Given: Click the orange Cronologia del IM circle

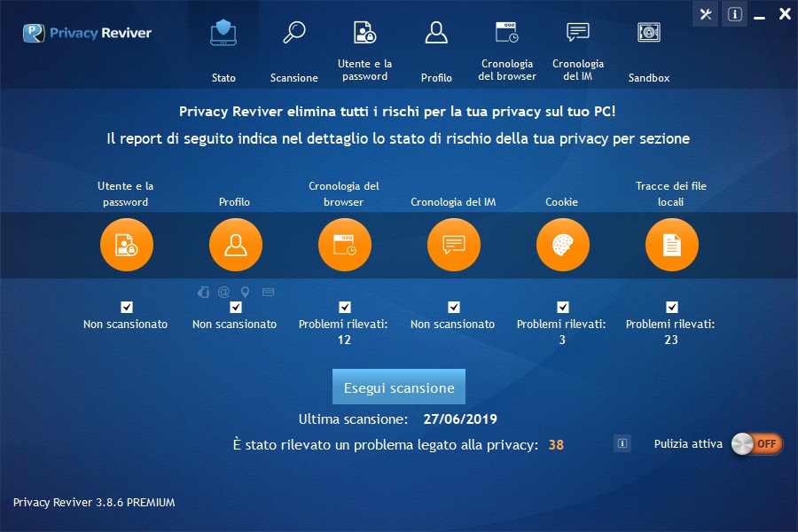Looking at the screenshot, I should coord(453,245).
